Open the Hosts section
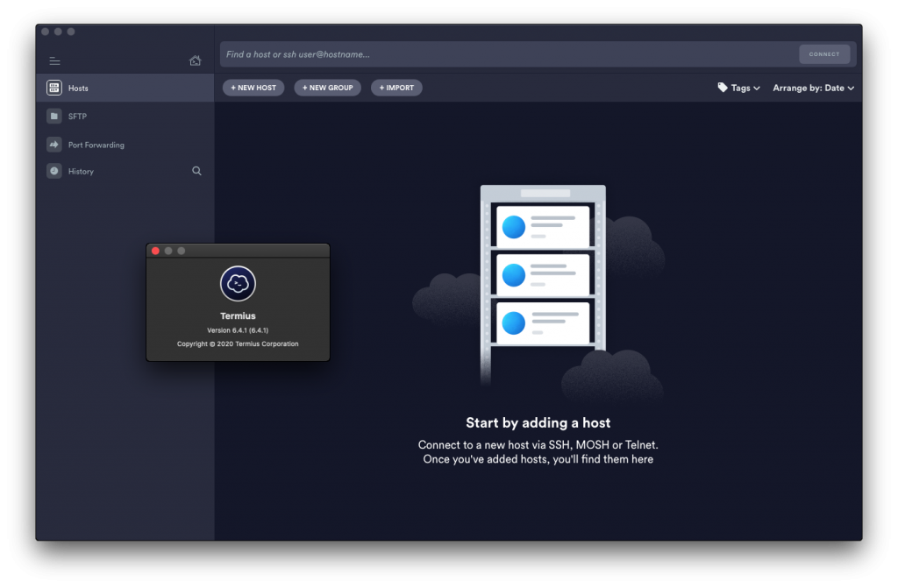898x588 pixels. [x=125, y=88]
